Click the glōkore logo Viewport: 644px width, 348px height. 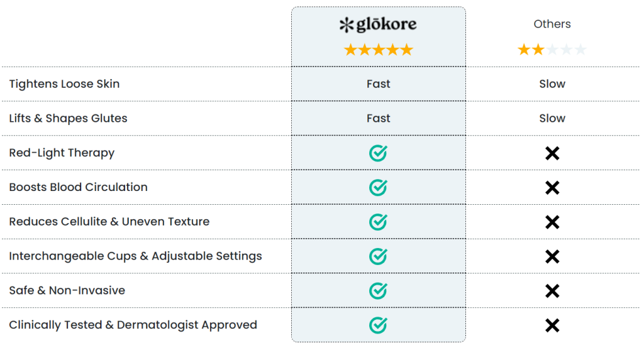[x=378, y=24]
